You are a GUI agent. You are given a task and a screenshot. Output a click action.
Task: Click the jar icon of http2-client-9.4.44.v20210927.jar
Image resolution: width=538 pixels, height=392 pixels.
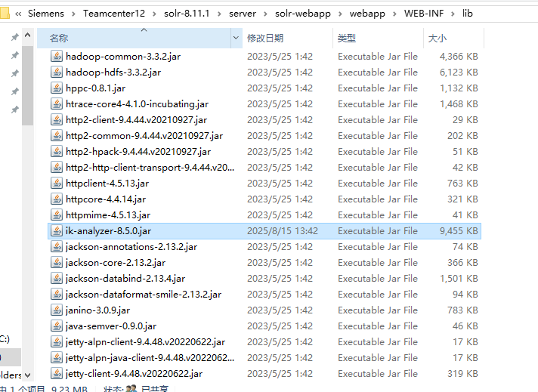coord(57,119)
